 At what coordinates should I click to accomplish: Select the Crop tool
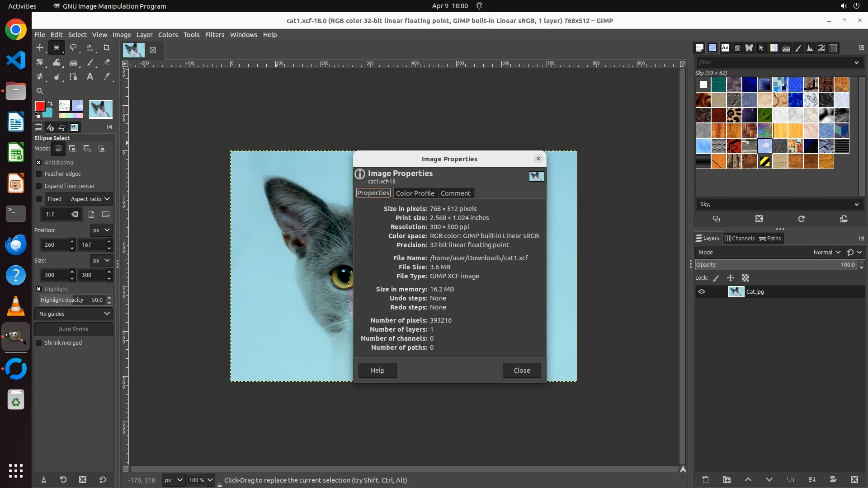coord(107,47)
